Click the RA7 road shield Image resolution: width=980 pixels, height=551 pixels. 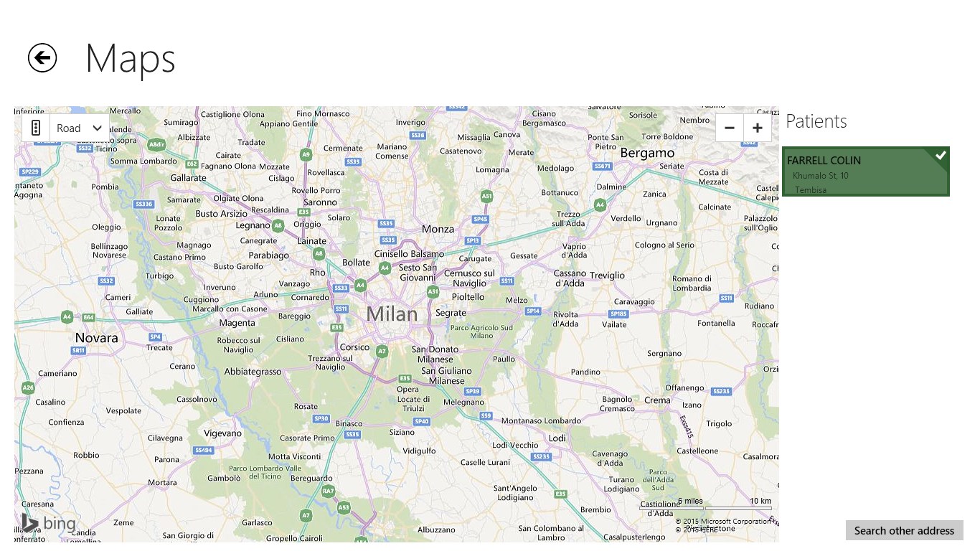pos(328,491)
